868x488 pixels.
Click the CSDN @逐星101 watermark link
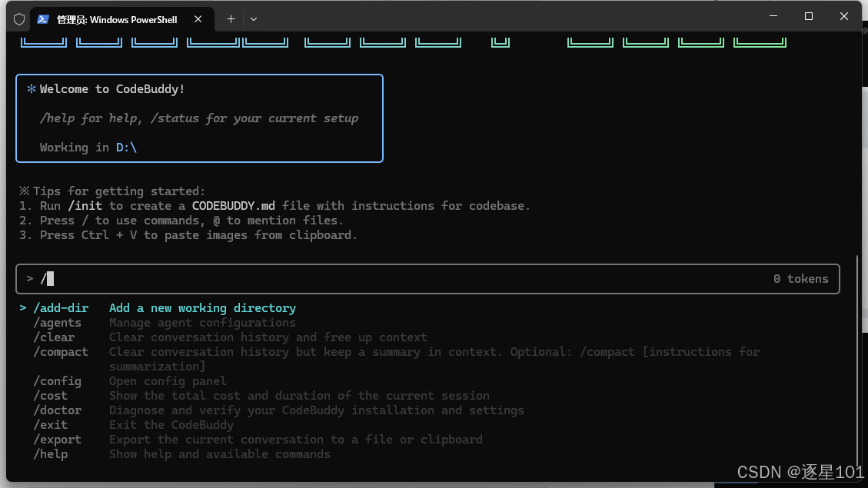798,471
